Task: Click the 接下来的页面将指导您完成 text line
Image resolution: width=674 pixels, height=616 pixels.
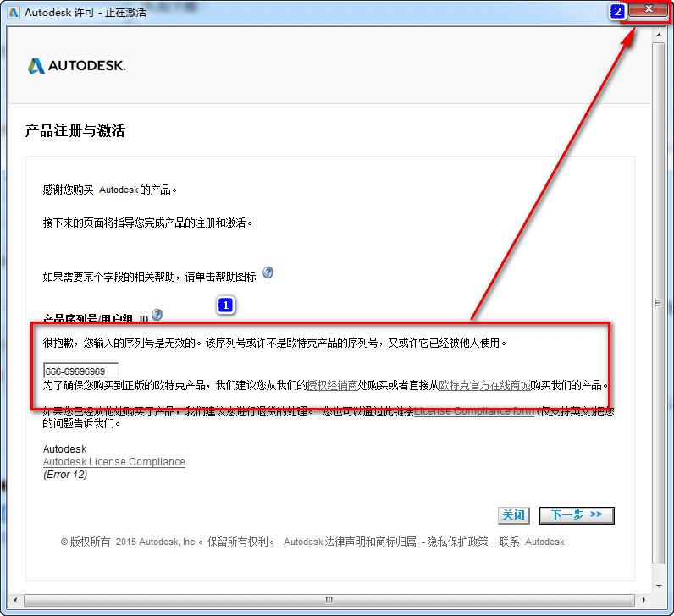Action: [x=147, y=223]
